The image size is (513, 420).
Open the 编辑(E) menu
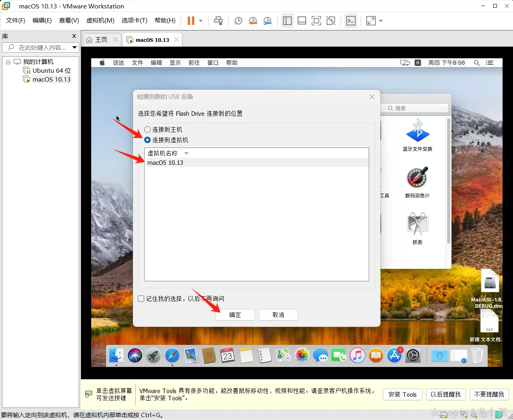42,20
